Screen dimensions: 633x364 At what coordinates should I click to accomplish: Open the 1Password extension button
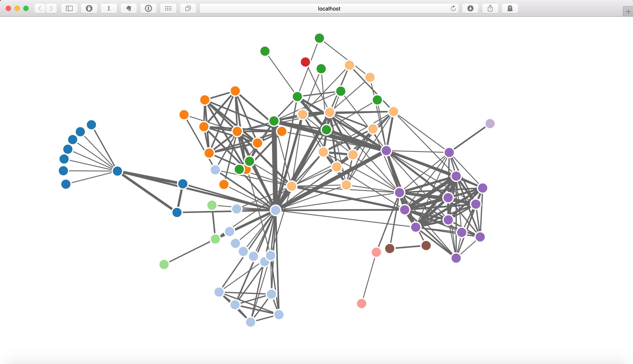coord(148,9)
